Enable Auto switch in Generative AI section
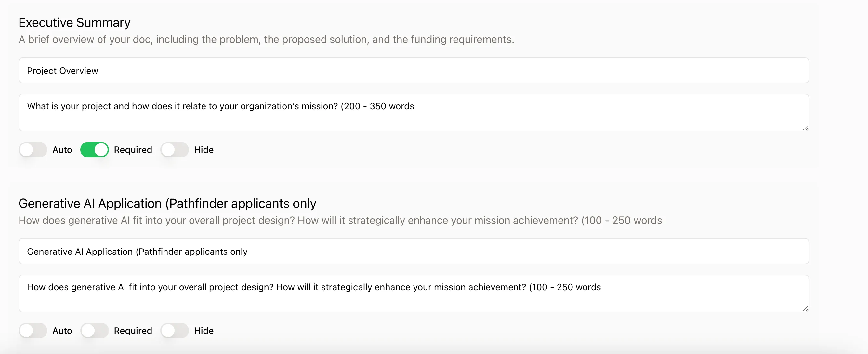This screenshot has width=868, height=354. 33,330
